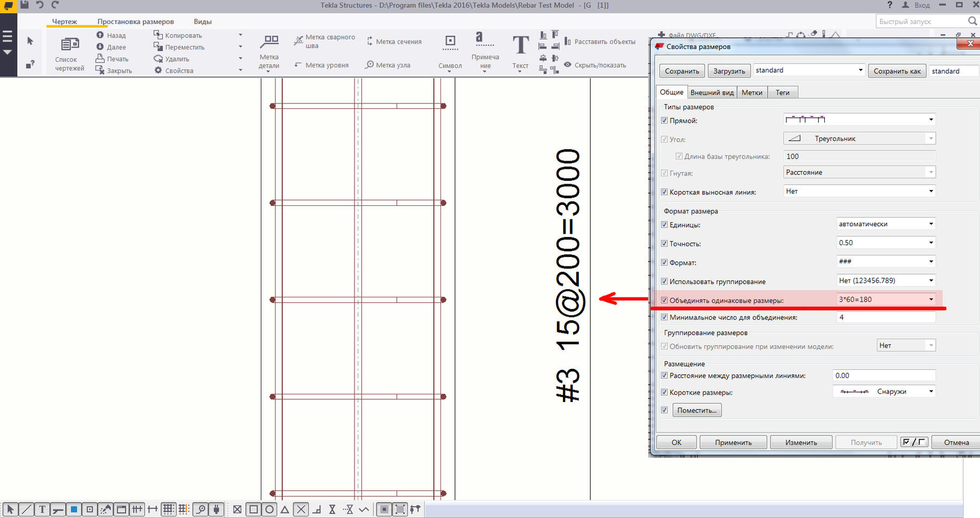Open the Объединять одинаковые размеры dropdown
Image resolution: width=980 pixels, height=518 pixels.
[x=930, y=299]
